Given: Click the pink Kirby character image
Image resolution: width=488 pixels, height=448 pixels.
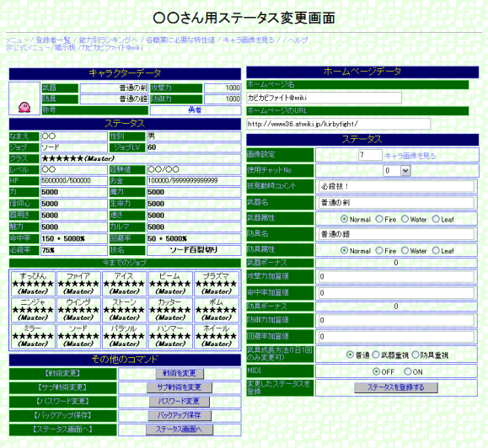Looking at the screenshot, I should 24,107.
